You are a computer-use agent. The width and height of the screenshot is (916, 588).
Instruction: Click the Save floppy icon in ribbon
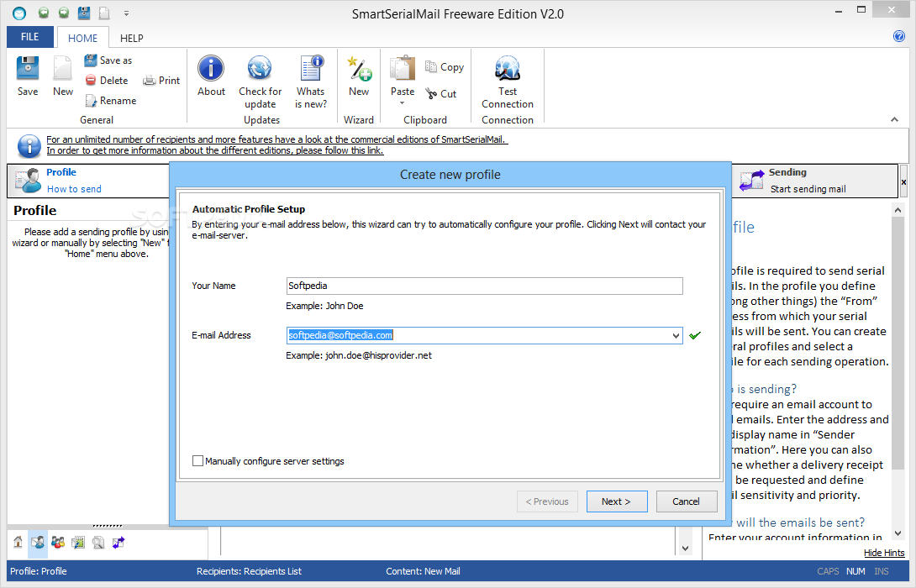[28, 68]
